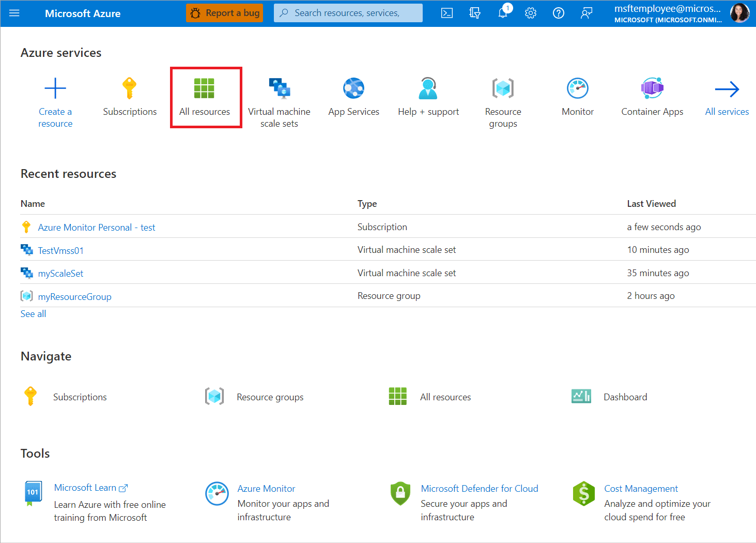
Task: Click Azure Monitor gauge icon in Tools
Action: tap(217, 493)
